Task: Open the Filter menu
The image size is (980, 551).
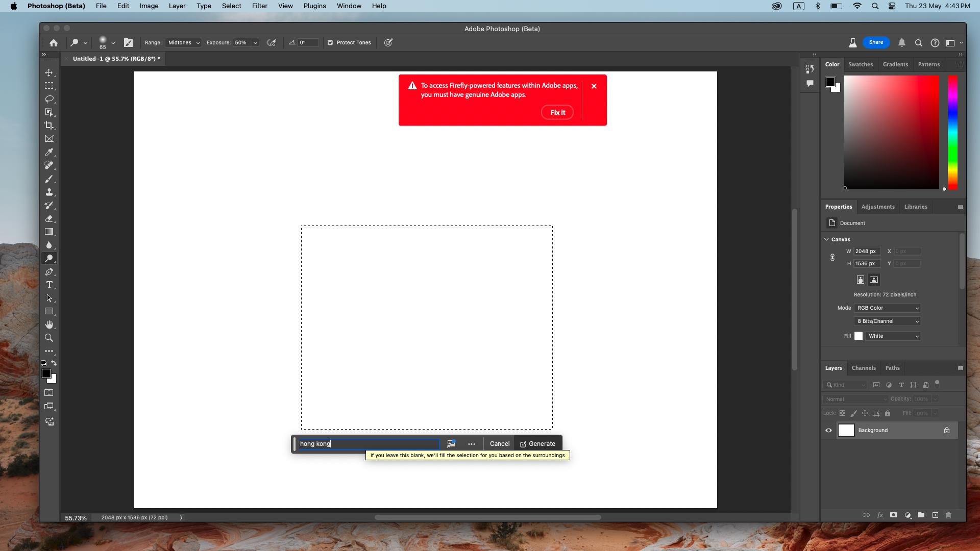Action: pos(259,6)
